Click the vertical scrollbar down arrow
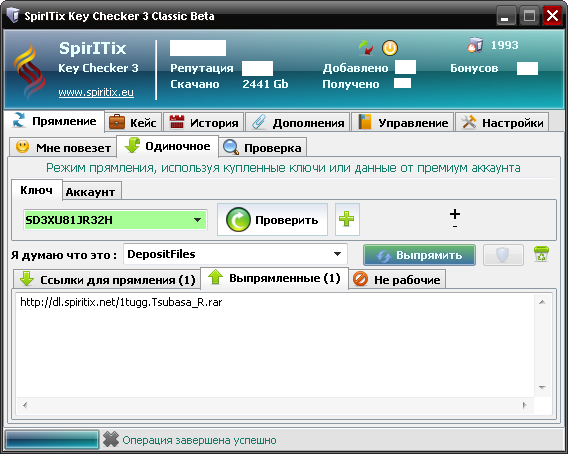The height and width of the screenshot is (454, 568). point(542,387)
